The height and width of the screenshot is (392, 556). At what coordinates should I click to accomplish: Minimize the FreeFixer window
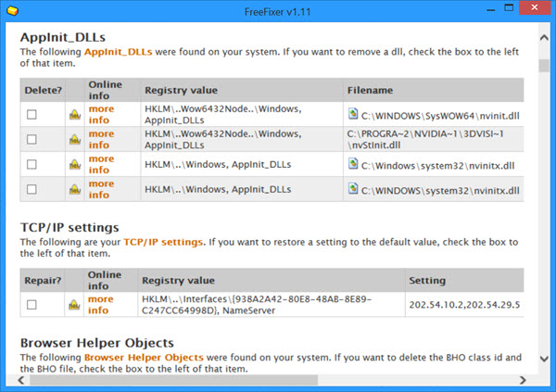pyautogui.click(x=491, y=8)
